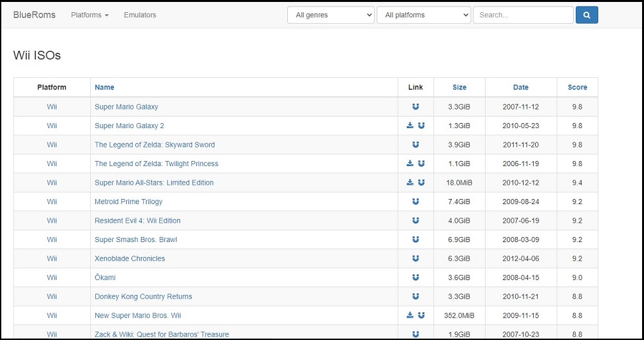Download Twilight Princess via the download icon
The height and width of the screenshot is (340, 644).
[410, 164]
